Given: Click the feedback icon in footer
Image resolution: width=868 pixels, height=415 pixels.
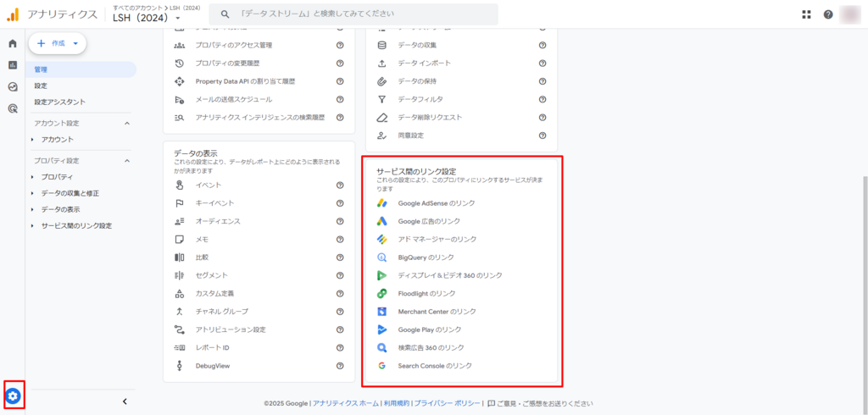Looking at the screenshot, I should [491, 403].
